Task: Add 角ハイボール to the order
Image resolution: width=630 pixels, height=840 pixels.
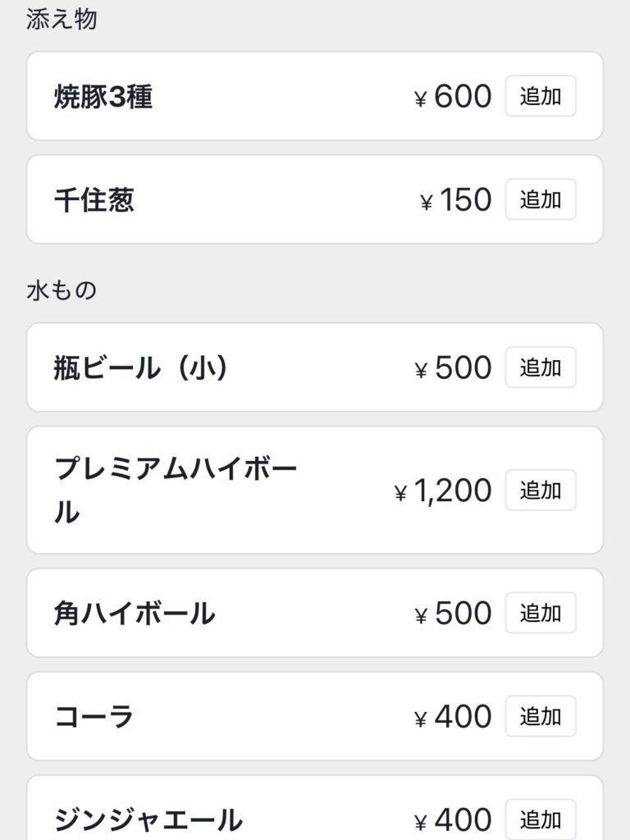Action: coord(540,613)
